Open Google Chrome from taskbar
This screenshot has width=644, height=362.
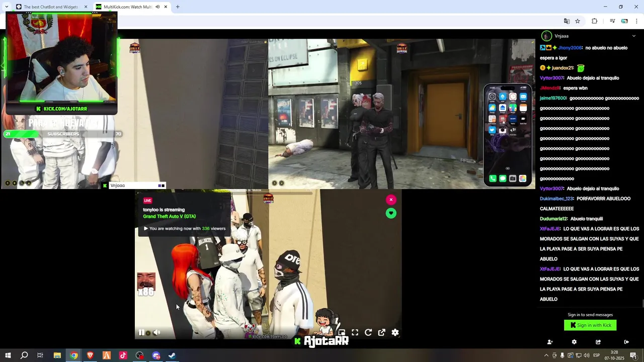(x=73, y=355)
